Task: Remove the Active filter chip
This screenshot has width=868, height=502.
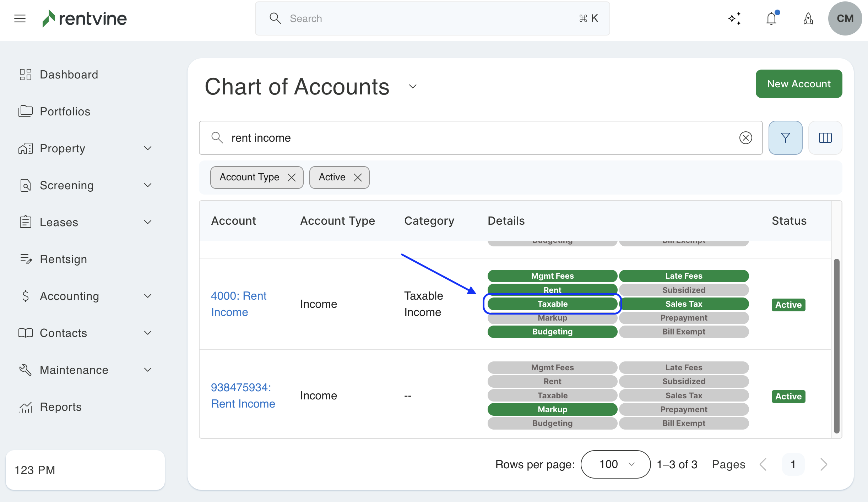Action: click(x=358, y=177)
